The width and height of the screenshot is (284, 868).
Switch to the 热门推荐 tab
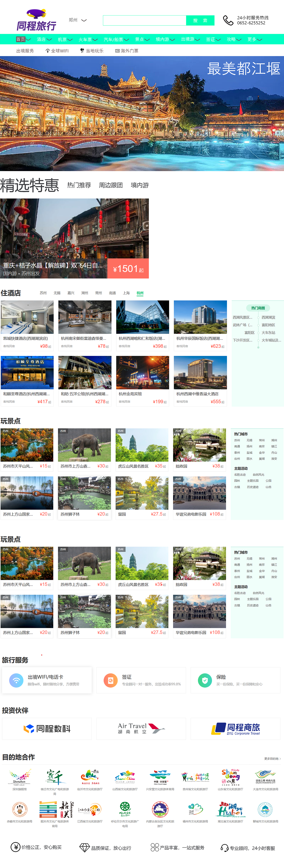(x=79, y=185)
